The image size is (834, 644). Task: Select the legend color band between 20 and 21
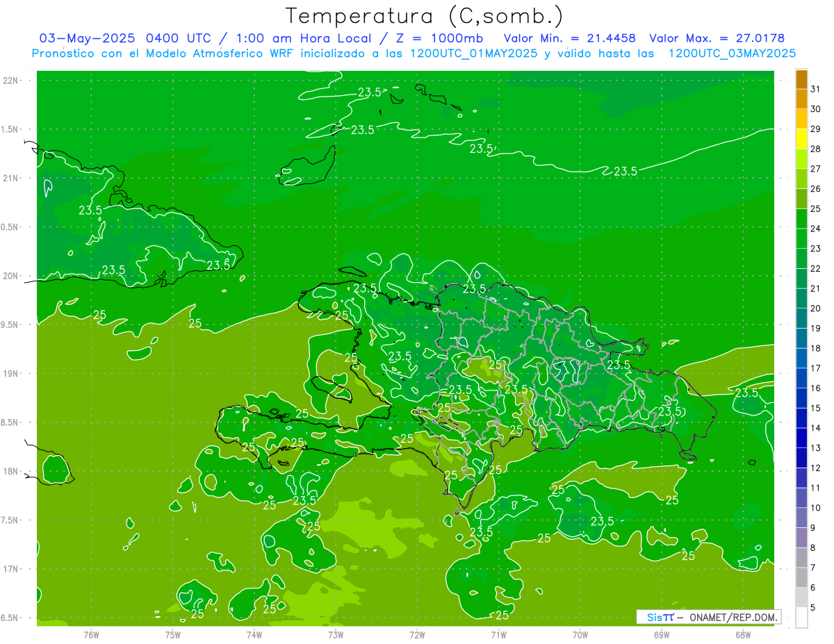pyautogui.click(x=801, y=299)
